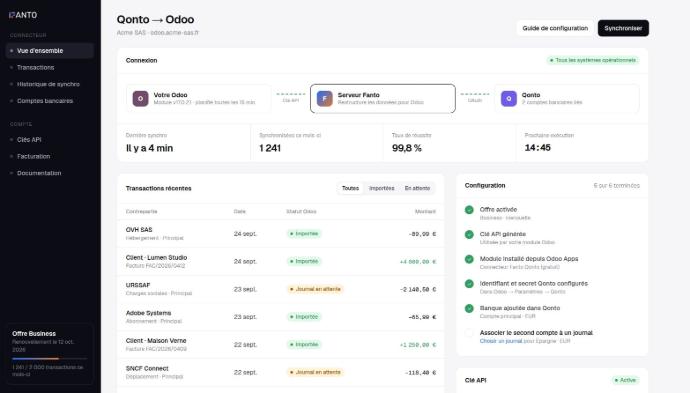Image resolution: width=690 pixels, height=393 pixels.
Task: Click the Configuration panel heading
Action: click(x=485, y=186)
